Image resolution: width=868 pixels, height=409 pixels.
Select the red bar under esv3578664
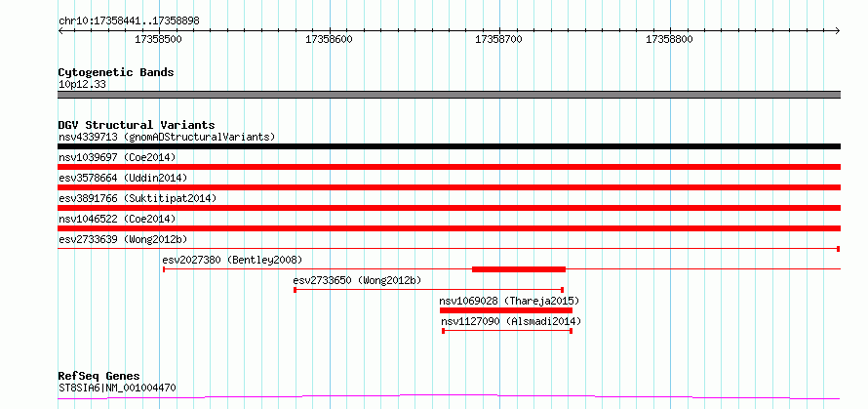pyautogui.click(x=449, y=187)
